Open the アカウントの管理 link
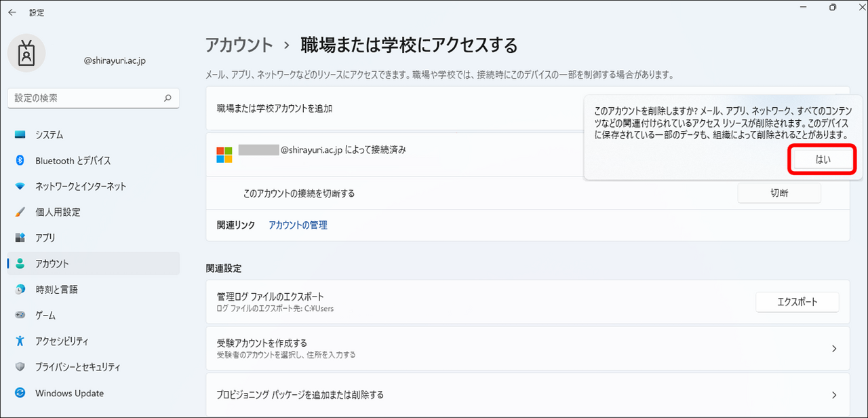This screenshot has height=418, width=868. pos(298,225)
